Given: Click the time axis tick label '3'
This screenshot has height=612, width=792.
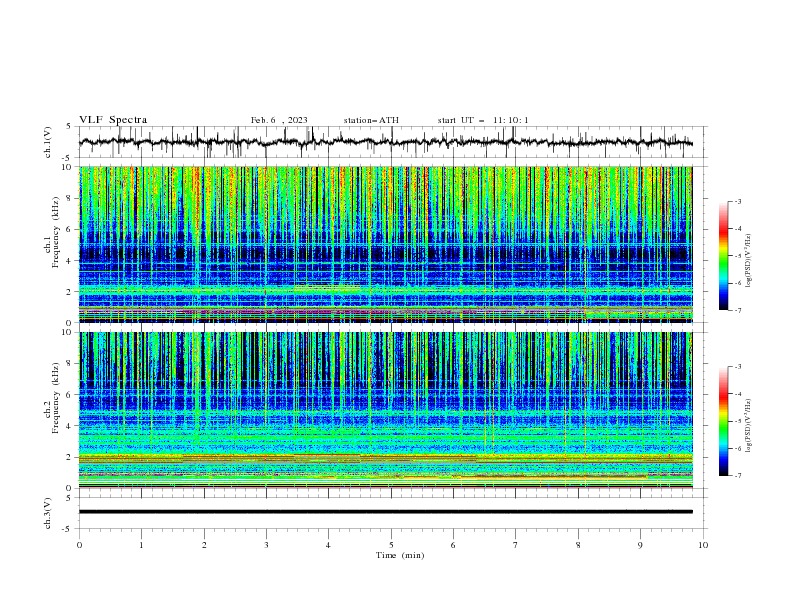Looking at the screenshot, I should pyautogui.click(x=266, y=545).
